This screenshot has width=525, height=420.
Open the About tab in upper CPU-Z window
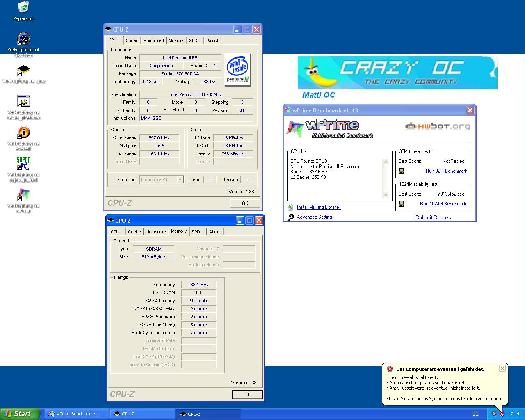(x=212, y=41)
